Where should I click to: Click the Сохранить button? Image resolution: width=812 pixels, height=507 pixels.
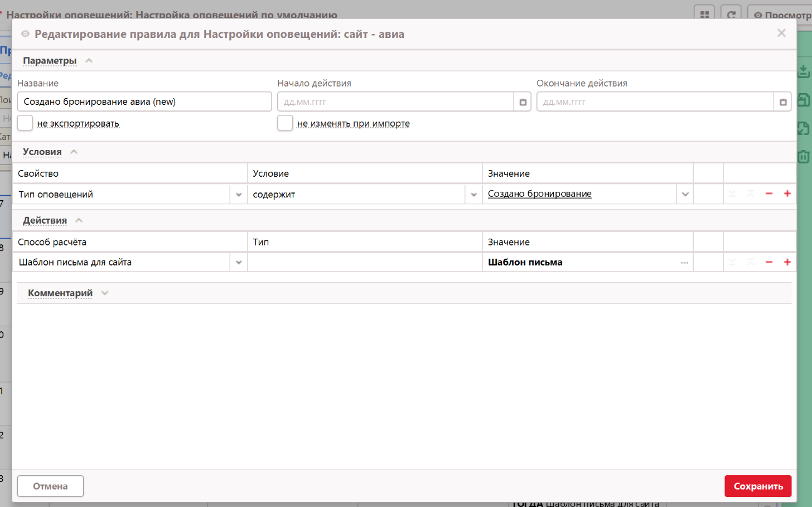(x=758, y=486)
